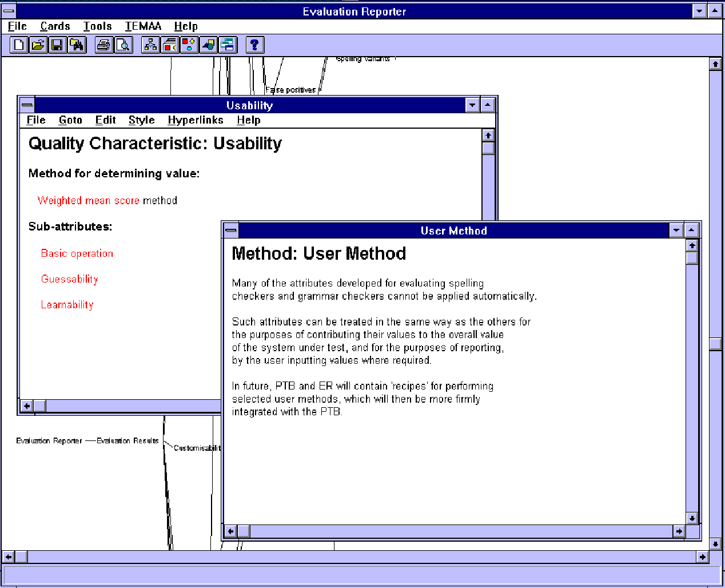The image size is (725, 588).
Task: Click the User Method scroll down arrow
Action: (x=692, y=519)
